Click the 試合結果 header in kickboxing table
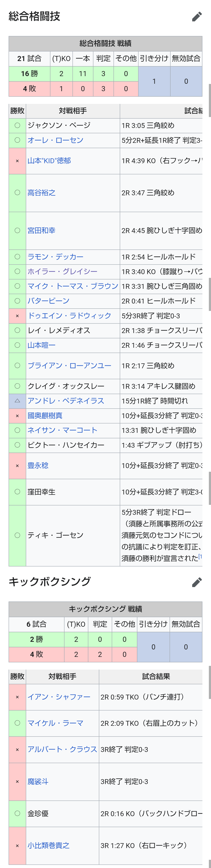Viewport: 211px width, 868px height. point(156,676)
